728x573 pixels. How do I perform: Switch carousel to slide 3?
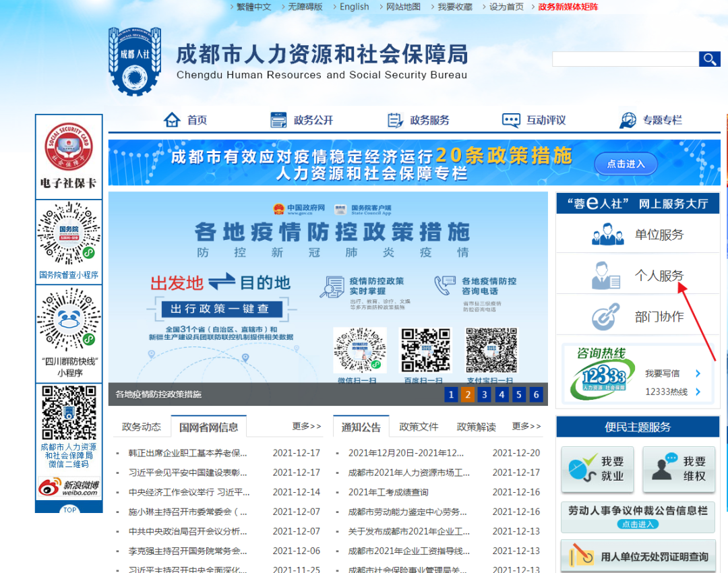tap(485, 394)
